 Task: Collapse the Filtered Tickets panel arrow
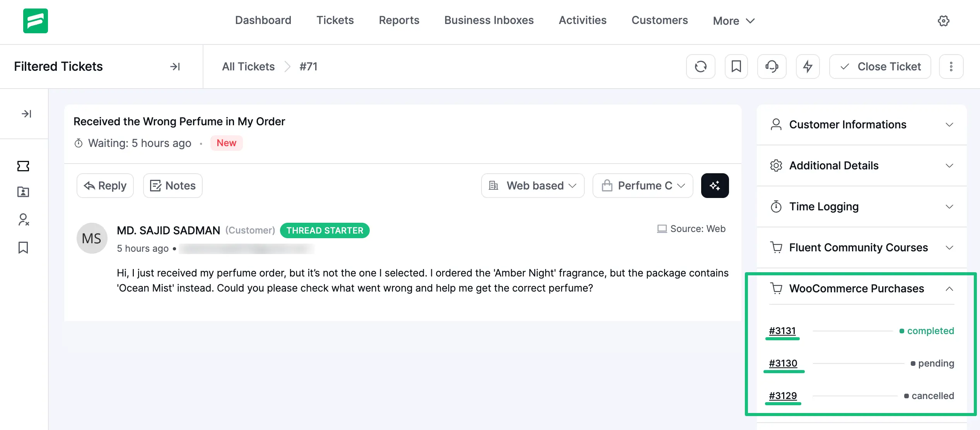[x=175, y=66]
